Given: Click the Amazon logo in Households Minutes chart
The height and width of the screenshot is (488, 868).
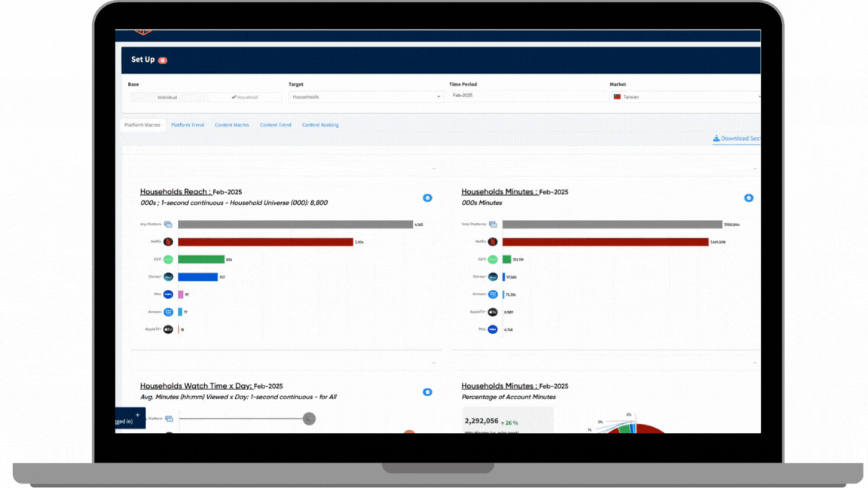Looking at the screenshot, I should 493,294.
